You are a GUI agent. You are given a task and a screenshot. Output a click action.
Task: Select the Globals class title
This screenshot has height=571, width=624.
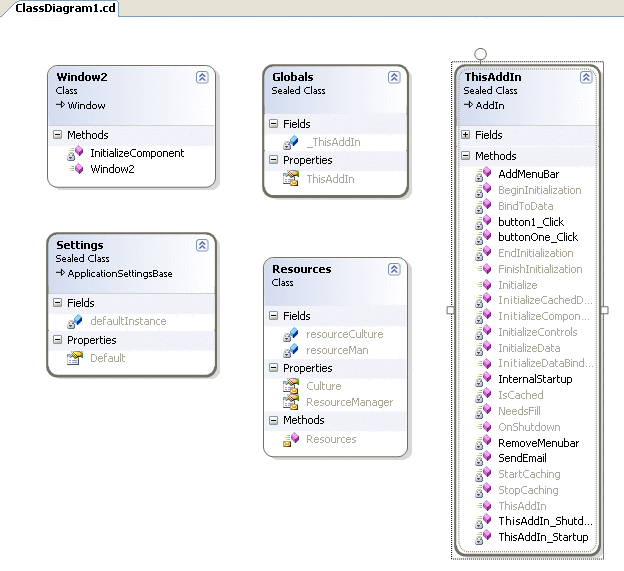[x=292, y=77]
